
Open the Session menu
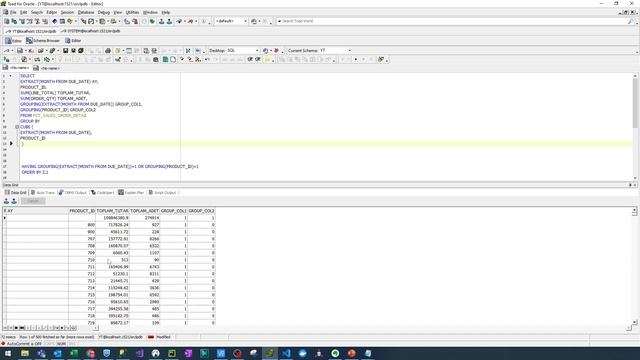point(67,13)
